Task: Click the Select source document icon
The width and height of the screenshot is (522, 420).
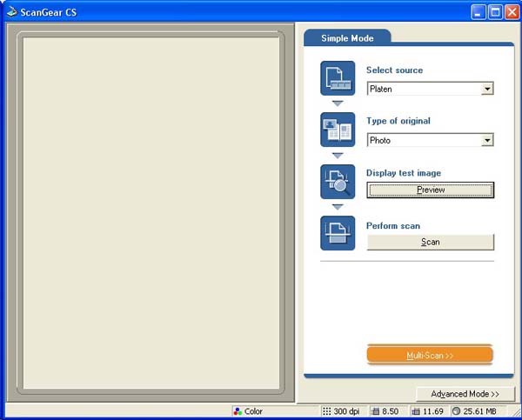Action: [338, 78]
